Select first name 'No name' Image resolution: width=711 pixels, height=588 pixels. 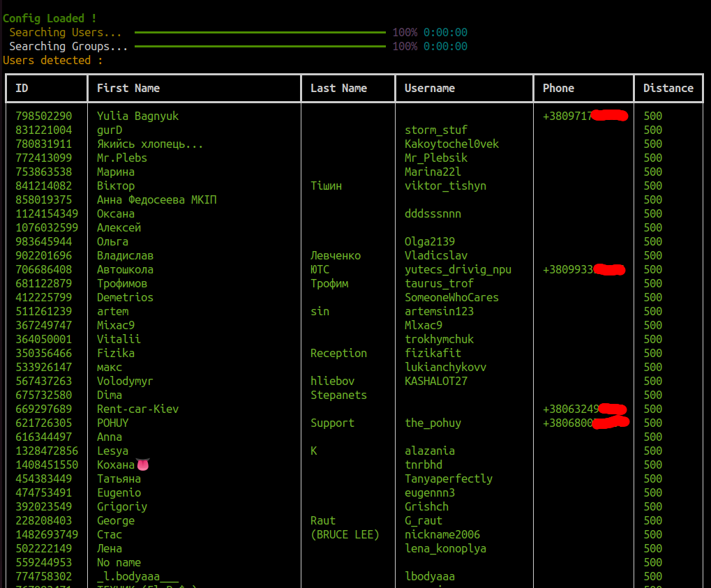pos(119,563)
